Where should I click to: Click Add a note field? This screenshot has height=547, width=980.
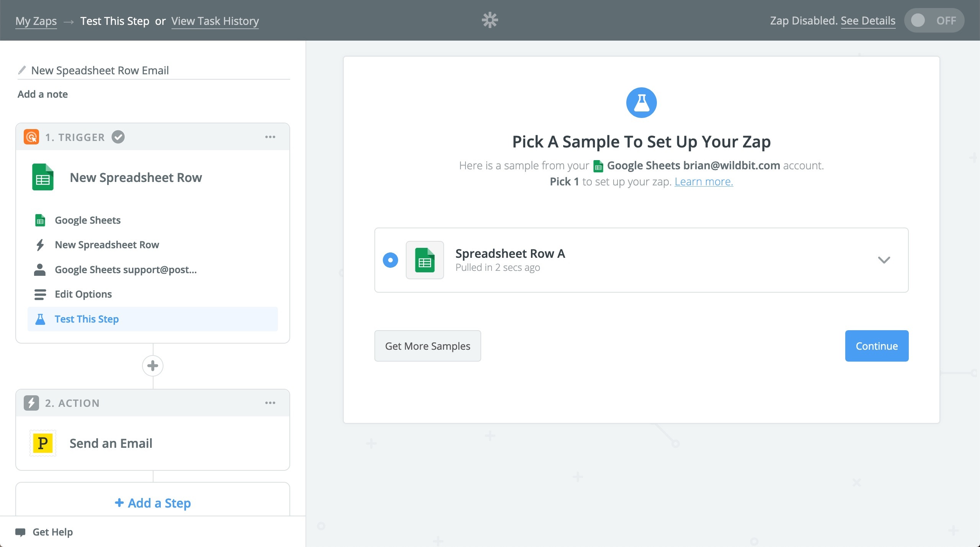coord(42,94)
